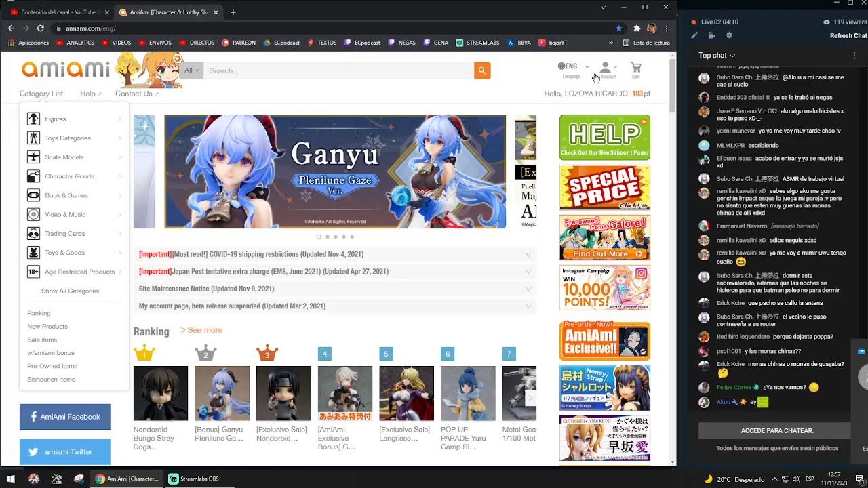The height and width of the screenshot is (488, 868).
Task: Click the SPECIAL PRICE banner
Action: point(604,188)
